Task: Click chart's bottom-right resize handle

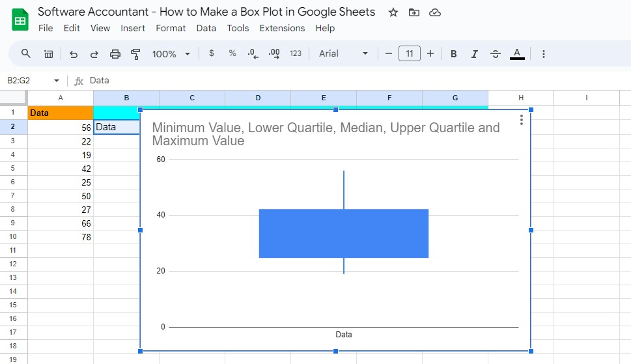Action: click(x=531, y=351)
